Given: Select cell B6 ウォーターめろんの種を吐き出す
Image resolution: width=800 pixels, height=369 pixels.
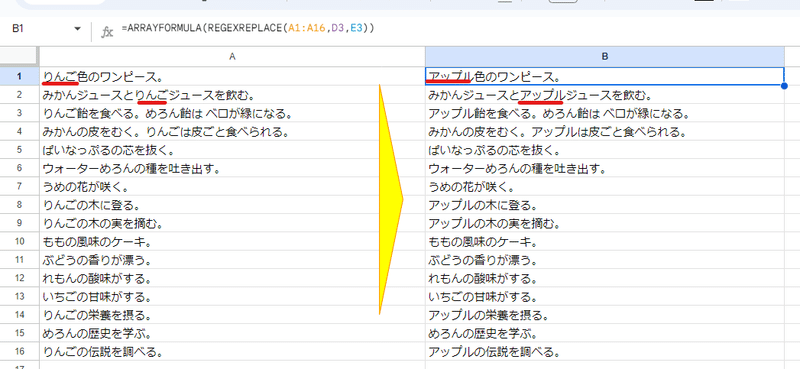Looking at the screenshot, I should point(605,168).
